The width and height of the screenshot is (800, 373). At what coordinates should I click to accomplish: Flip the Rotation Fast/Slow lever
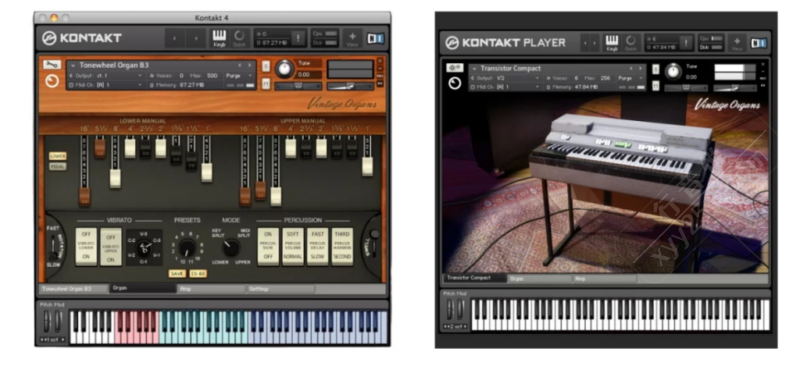point(53,247)
